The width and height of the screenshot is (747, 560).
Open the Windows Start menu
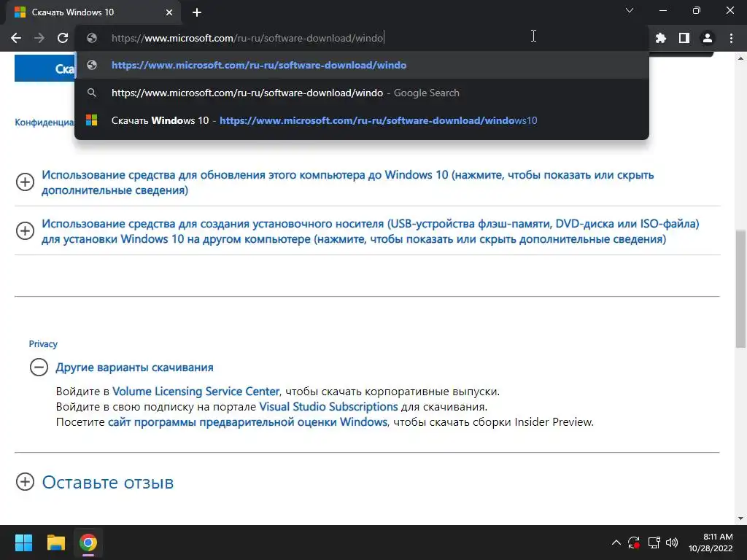tap(23, 542)
